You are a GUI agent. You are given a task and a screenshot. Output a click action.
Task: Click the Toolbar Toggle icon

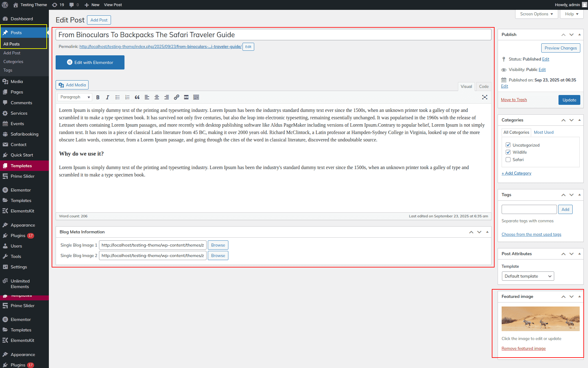pyautogui.click(x=196, y=97)
